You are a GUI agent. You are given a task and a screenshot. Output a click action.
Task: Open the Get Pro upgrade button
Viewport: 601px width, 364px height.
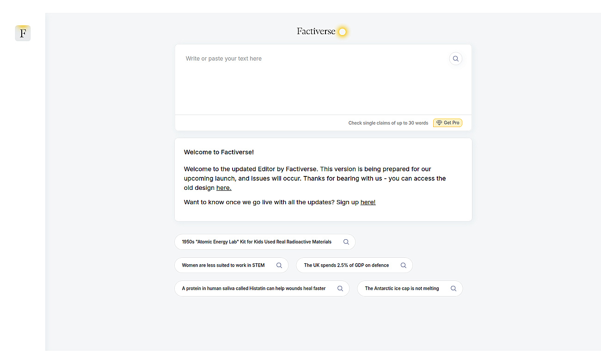point(448,123)
